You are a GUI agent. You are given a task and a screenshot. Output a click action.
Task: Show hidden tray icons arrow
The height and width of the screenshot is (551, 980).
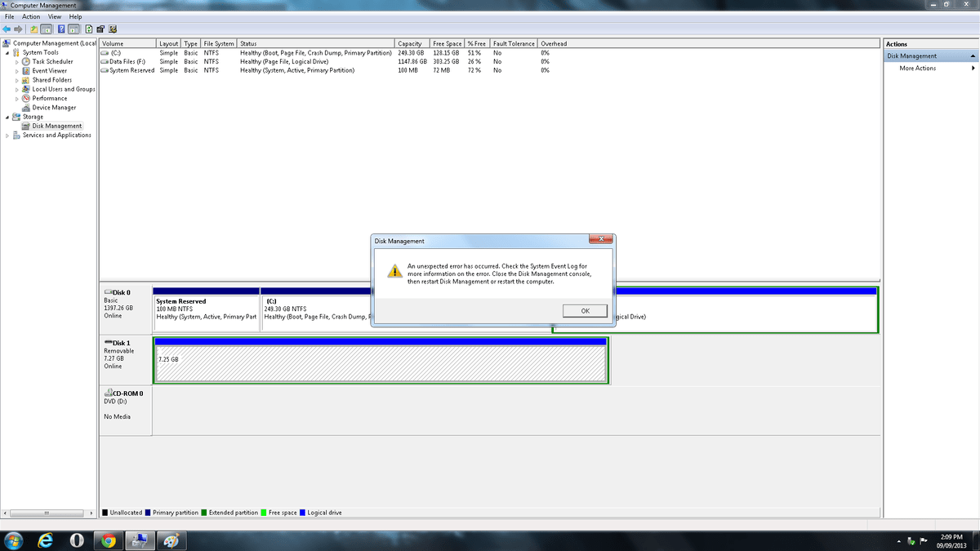pyautogui.click(x=899, y=540)
